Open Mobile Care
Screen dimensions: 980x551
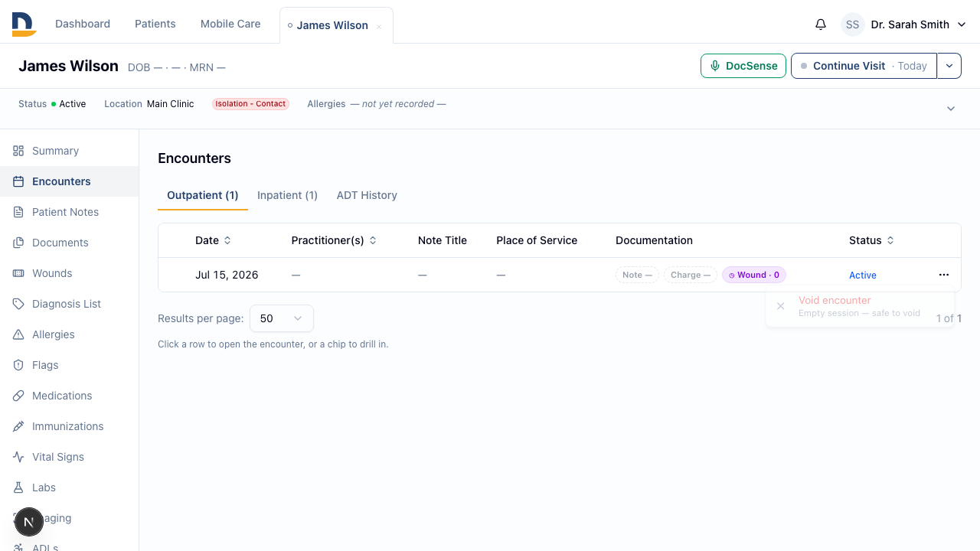pos(230,24)
